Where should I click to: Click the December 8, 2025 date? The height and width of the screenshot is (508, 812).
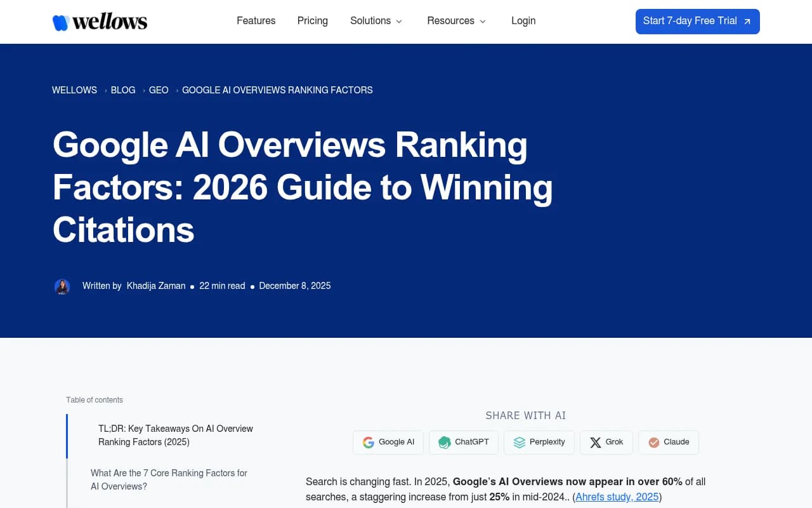point(295,286)
